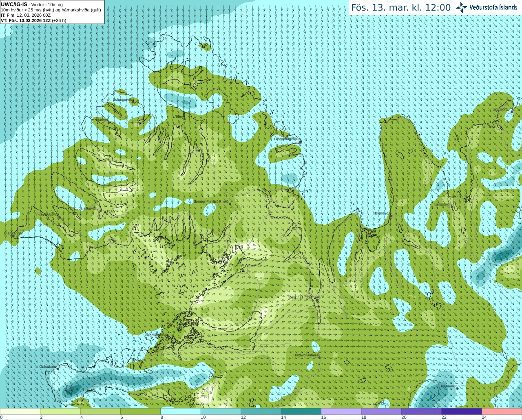Pick the 20–22 m/s purple legend swatch

click(422, 411)
